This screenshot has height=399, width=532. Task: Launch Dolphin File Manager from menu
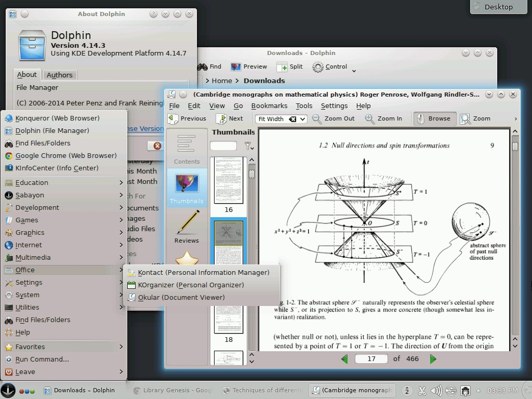(x=64, y=130)
